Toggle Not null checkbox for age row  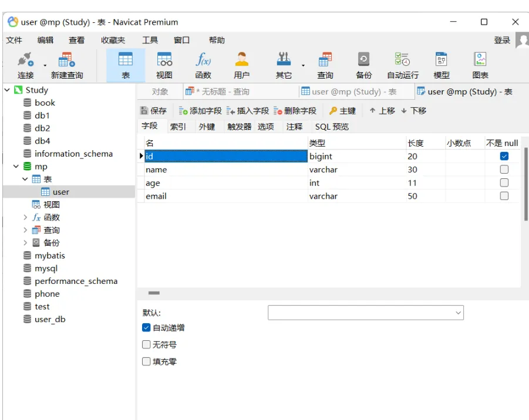(504, 182)
